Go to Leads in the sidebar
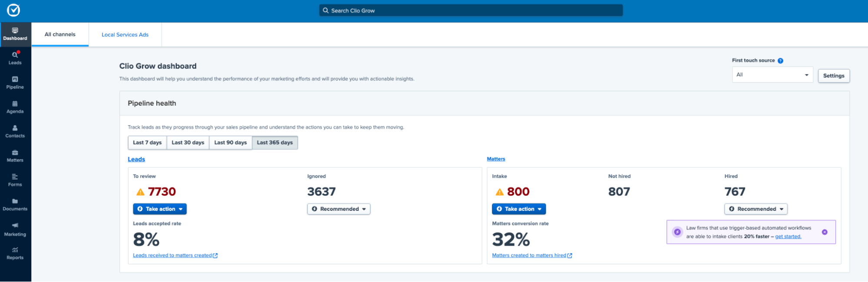The height and width of the screenshot is (282, 868). [15, 58]
